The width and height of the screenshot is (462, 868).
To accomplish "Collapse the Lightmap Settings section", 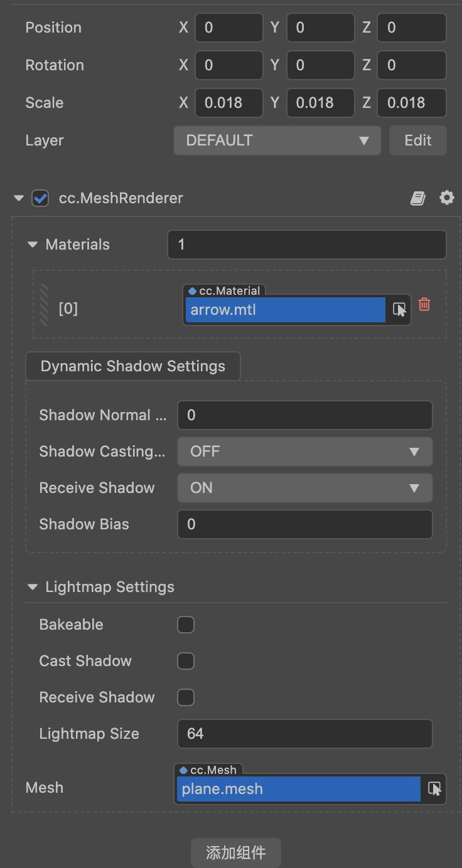I will tap(33, 587).
